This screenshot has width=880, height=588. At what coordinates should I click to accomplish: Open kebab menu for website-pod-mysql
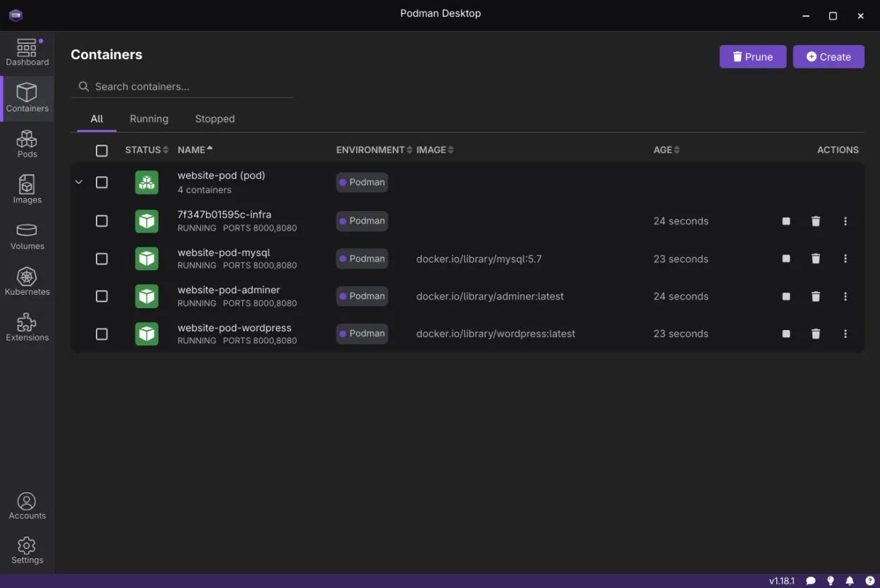pos(845,259)
